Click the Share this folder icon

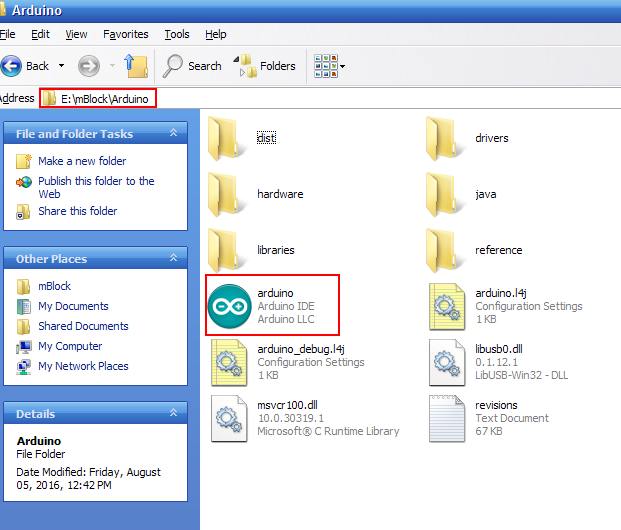(x=23, y=212)
